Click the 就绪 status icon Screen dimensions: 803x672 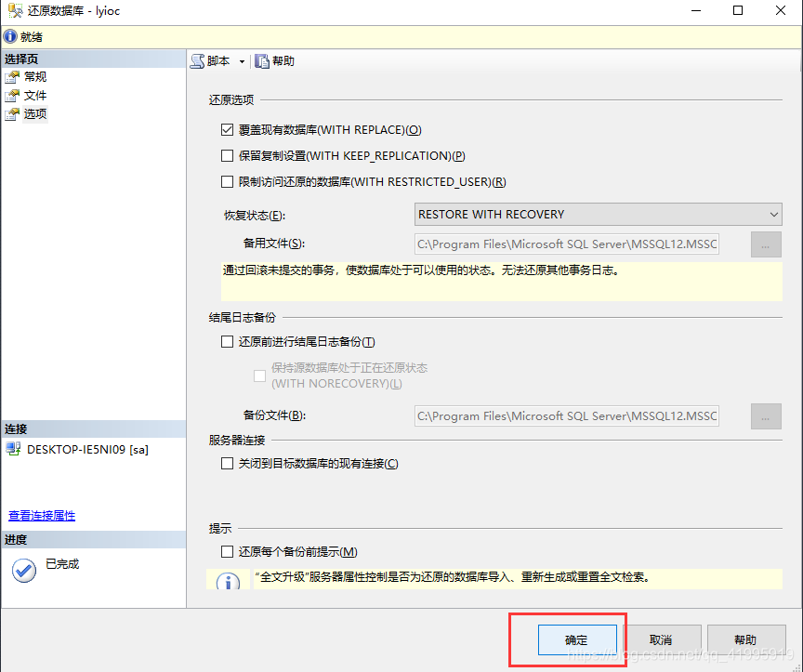pyautogui.click(x=9, y=36)
